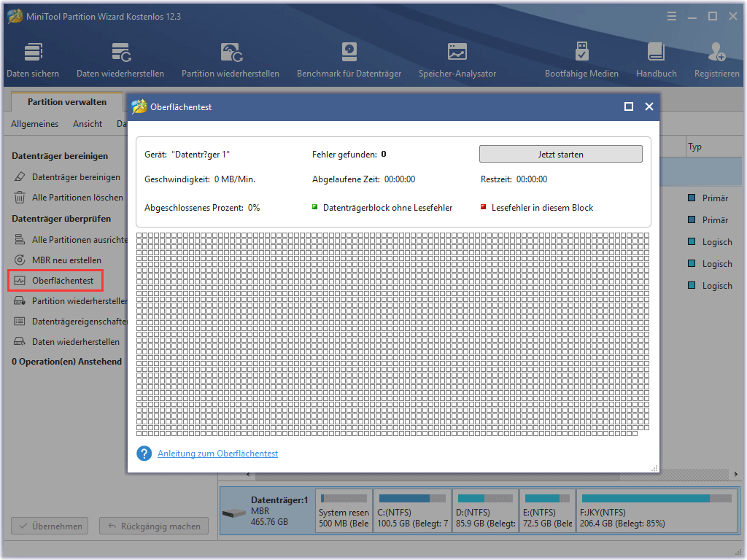Click the Übernehmen button

point(50,526)
